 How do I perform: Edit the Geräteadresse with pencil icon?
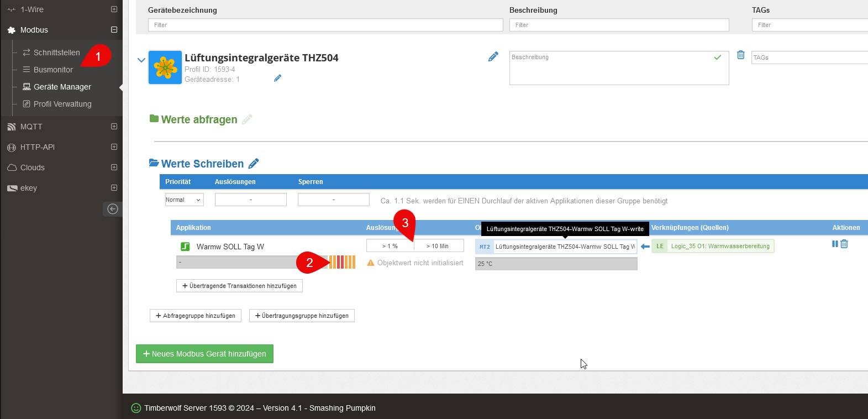click(x=277, y=78)
